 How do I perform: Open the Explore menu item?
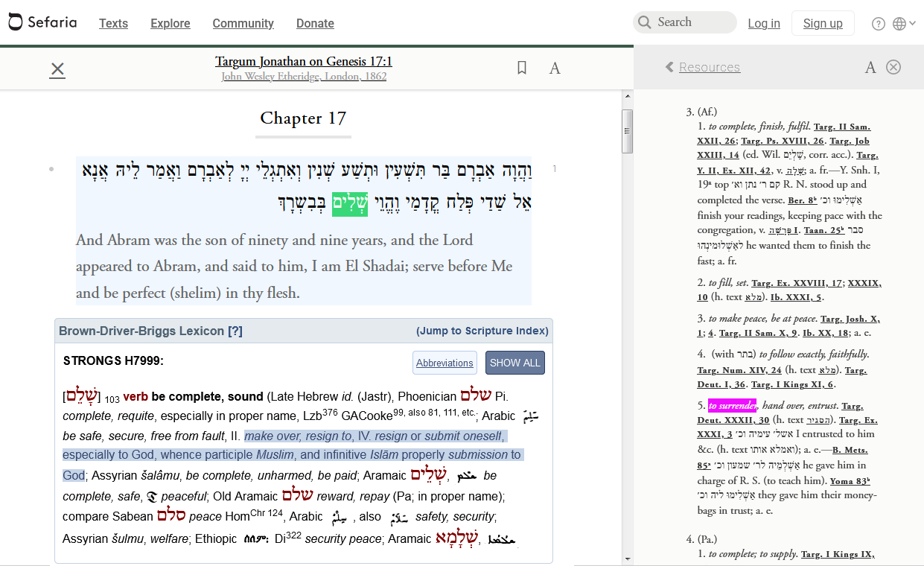[x=171, y=23]
